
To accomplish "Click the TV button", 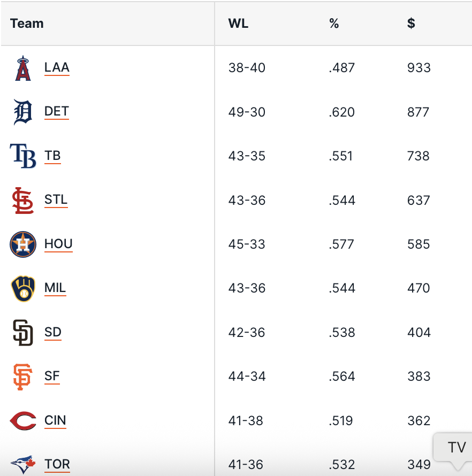I will tap(456, 447).
